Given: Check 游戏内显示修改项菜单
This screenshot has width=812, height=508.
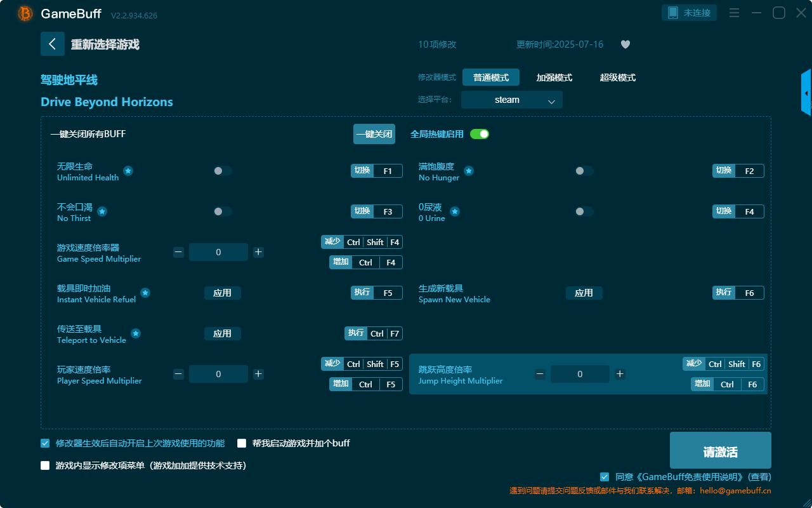Looking at the screenshot, I should [44, 465].
